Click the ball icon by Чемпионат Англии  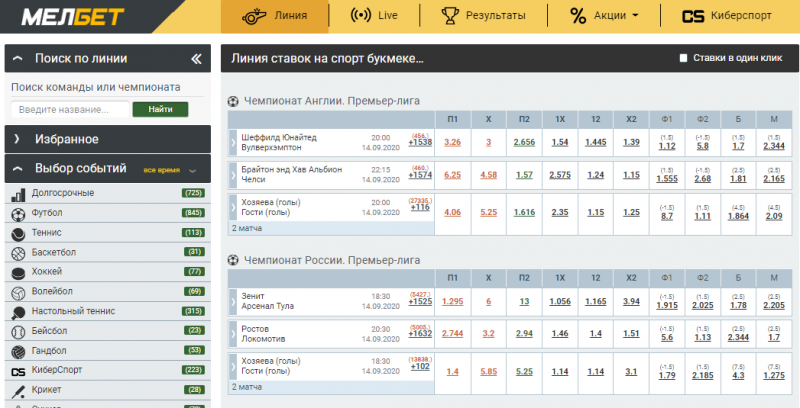point(233,101)
